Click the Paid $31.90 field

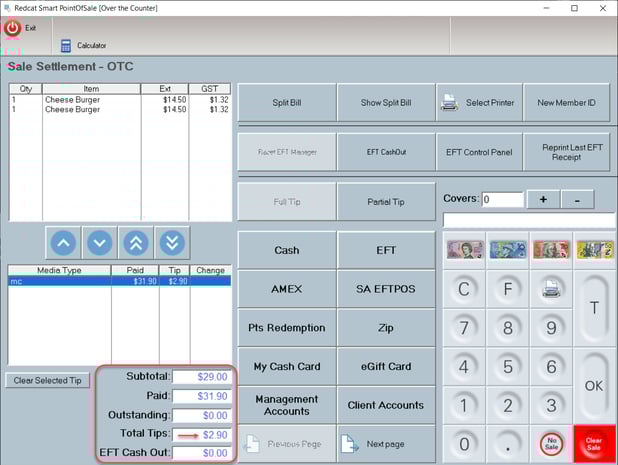202,396
